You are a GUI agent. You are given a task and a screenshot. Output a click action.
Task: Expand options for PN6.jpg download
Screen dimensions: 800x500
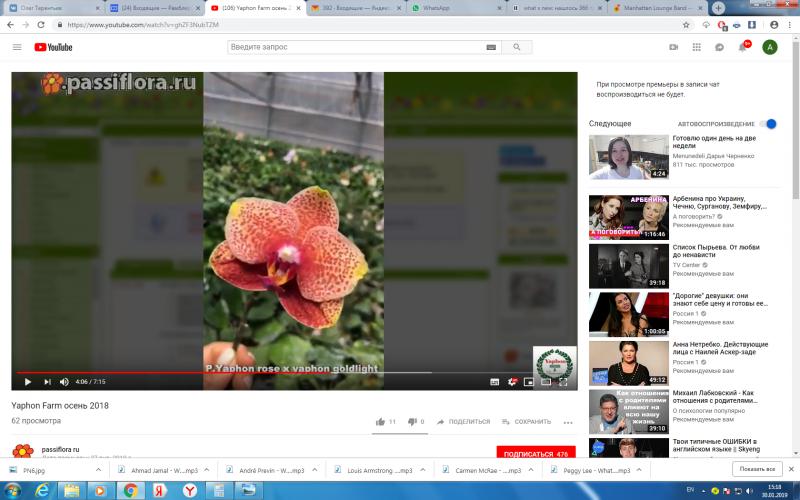(101, 469)
